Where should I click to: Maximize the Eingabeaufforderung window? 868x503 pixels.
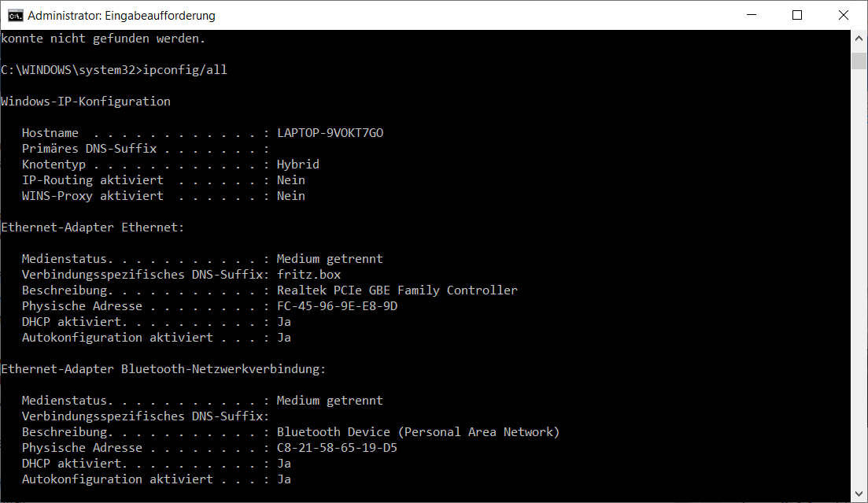(x=797, y=15)
